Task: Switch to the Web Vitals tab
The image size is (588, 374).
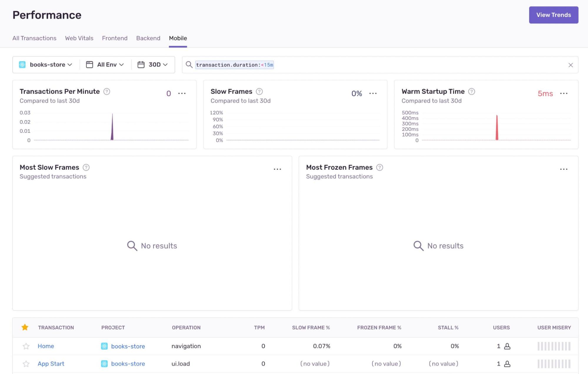Action: [x=79, y=38]
